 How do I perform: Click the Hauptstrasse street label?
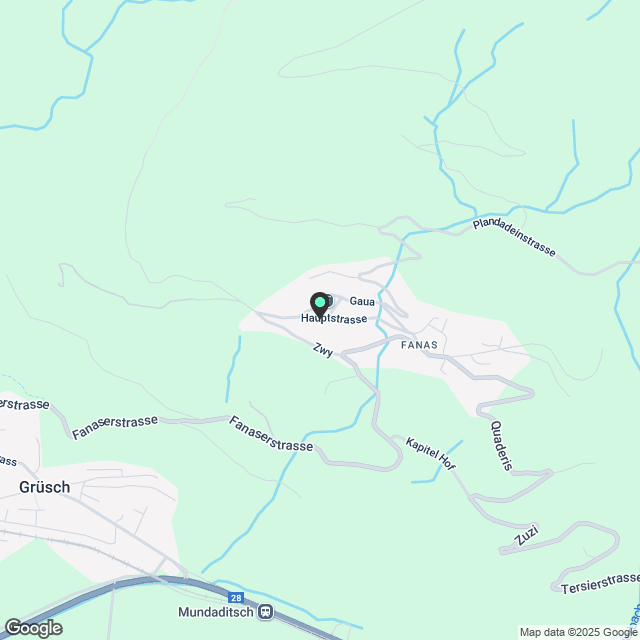(x=334, y=319)
